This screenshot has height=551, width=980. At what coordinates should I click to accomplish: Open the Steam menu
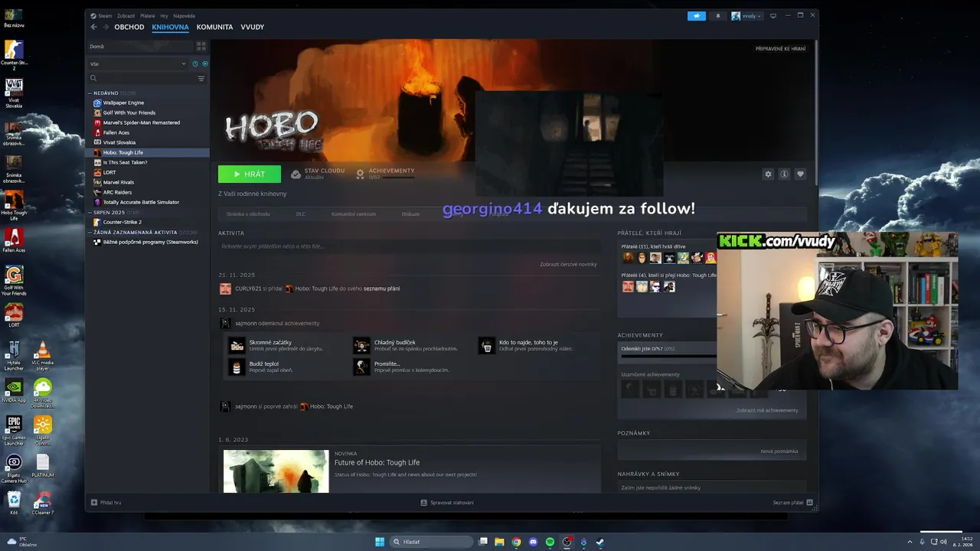104,15
